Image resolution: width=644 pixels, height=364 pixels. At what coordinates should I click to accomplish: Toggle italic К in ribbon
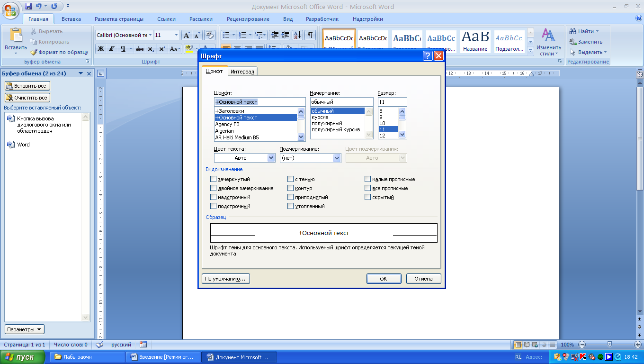click(x=112, y=49)
